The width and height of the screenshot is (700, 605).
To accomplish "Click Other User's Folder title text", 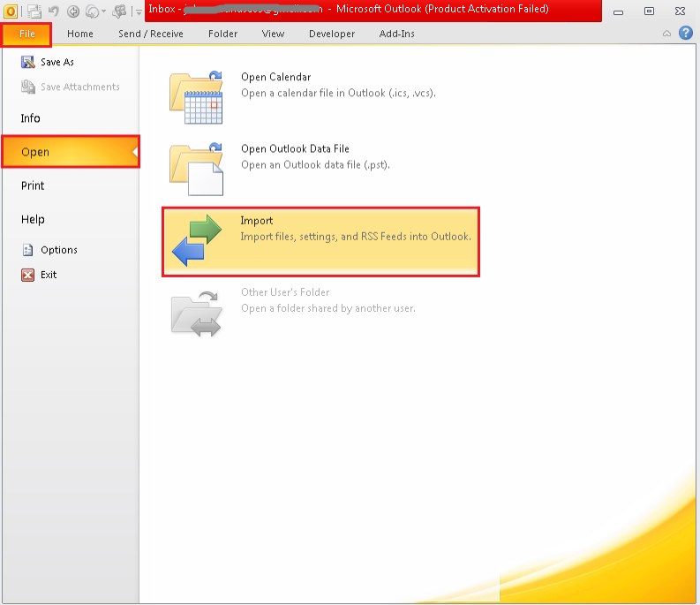I will (x=285, y=292).
